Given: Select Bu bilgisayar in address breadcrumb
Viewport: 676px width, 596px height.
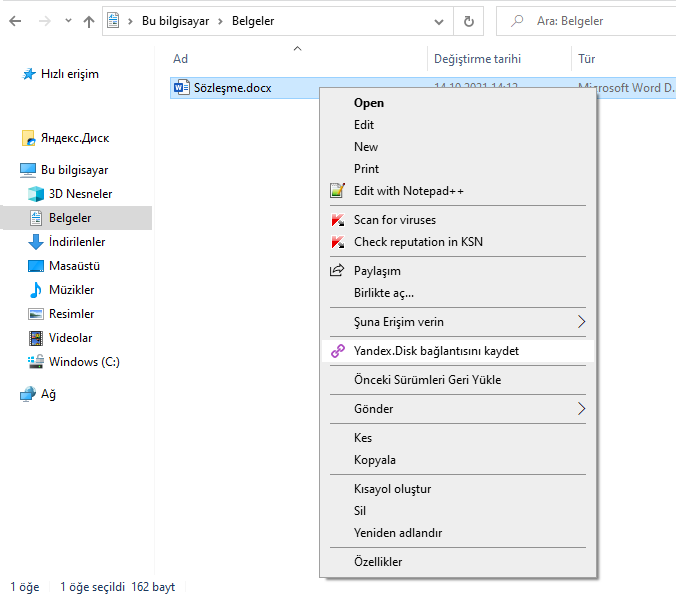Looking at the screenshot, I should click(x=175, y=21).
